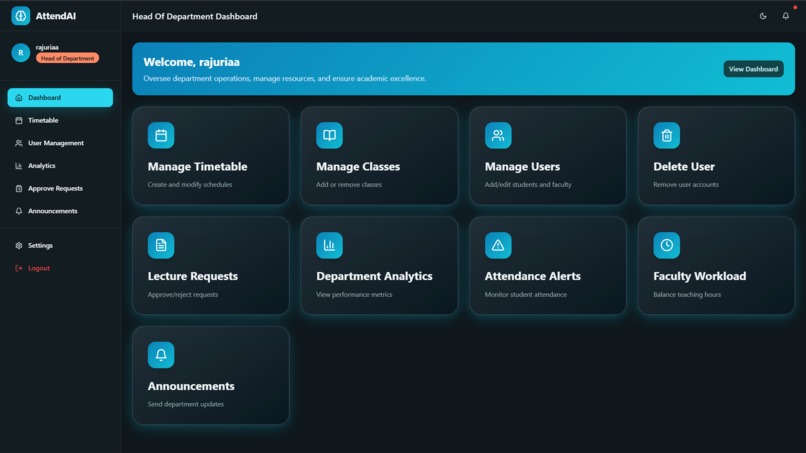Image resolution: width=806 pixels, height=453 pixels.
Task: Open the Department Analytics card title
Action: coord(374,276)
